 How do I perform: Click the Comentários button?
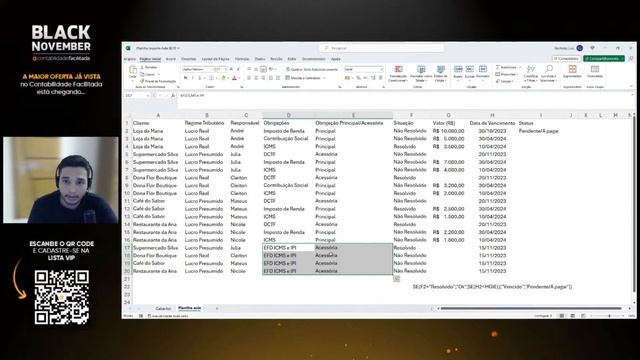(567, 59)
